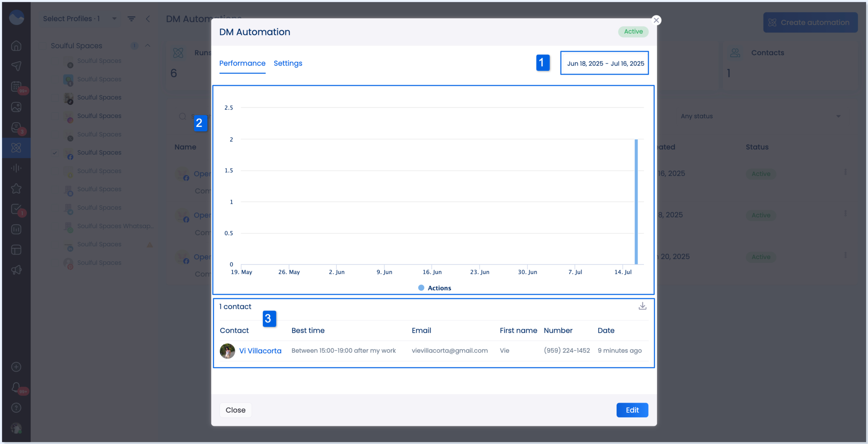This screenshot has width=868, height=444.
Task: Click Vi Villacorta's avatar thumbnail
Action: tap(227, 351)
